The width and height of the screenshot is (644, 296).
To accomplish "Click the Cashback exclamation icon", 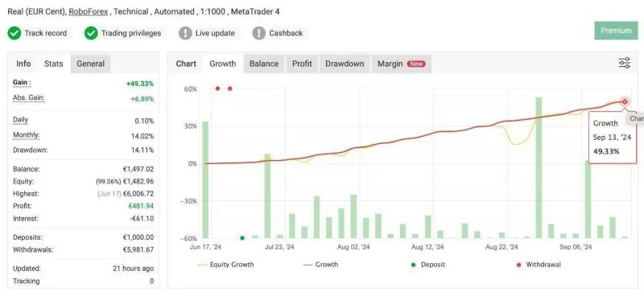I will click(258, 33).
